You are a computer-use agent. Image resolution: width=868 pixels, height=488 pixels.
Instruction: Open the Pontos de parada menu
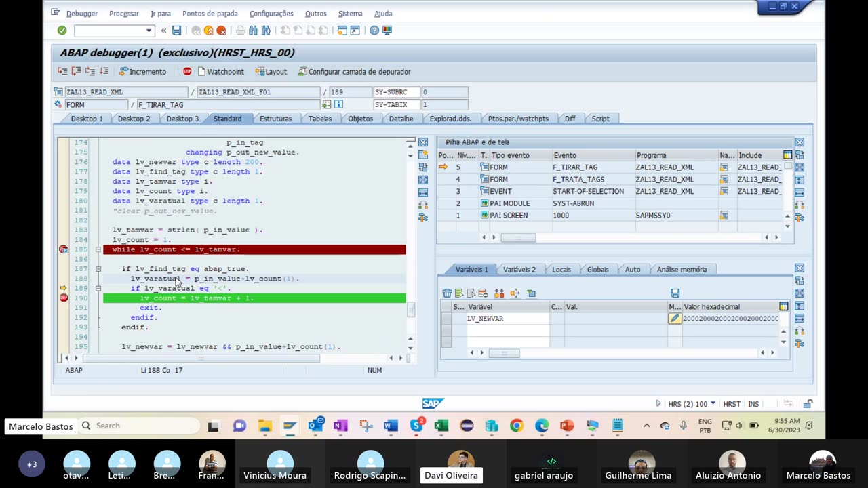tap(210, 14)
